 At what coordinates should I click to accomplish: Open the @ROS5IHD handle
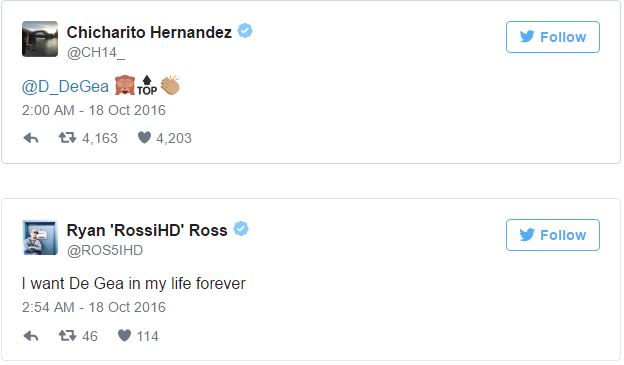click(x=105, y=251)
